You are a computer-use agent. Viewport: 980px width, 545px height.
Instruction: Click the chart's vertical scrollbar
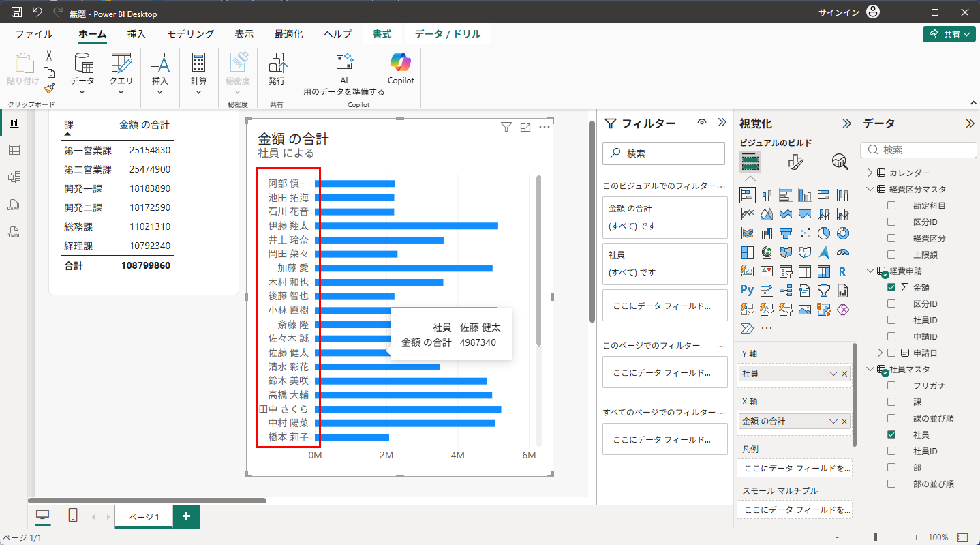538,260
